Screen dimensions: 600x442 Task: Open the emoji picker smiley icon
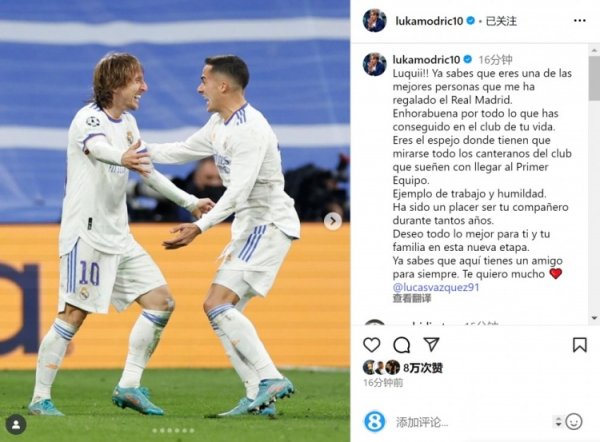(x=574, y=422)
